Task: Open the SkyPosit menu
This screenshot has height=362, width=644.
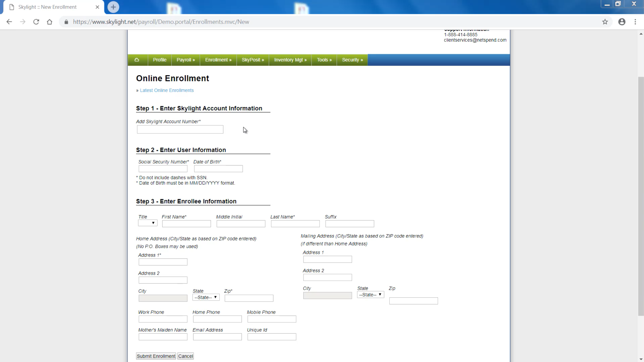Action: tap(253, 60)
